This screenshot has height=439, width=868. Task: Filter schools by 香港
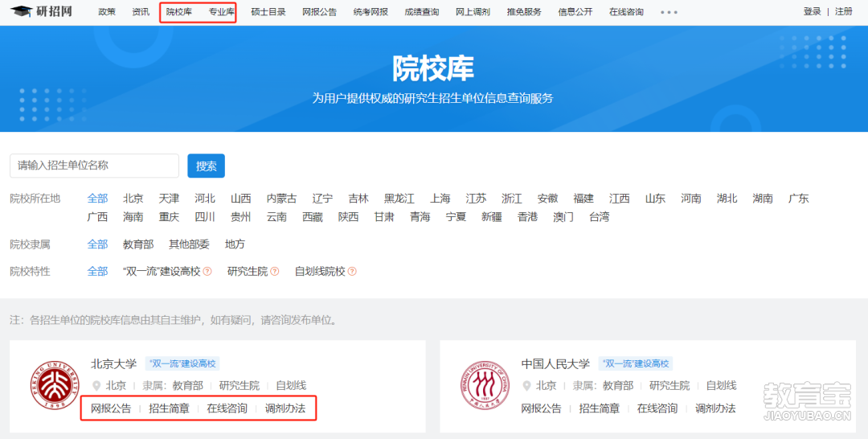click(x=527, y=216)
